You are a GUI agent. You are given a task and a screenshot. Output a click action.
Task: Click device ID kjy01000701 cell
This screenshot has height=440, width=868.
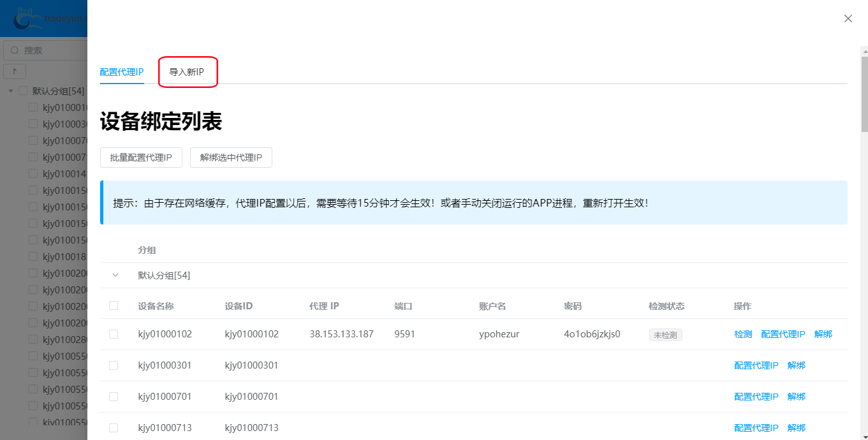click(252, 397)
